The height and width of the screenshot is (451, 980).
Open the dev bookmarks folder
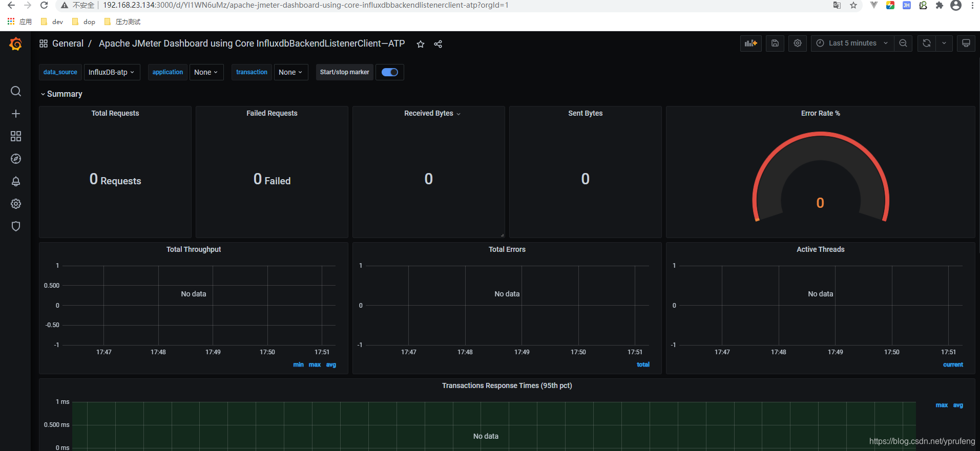pyautogui.click(x=52, y=22)
